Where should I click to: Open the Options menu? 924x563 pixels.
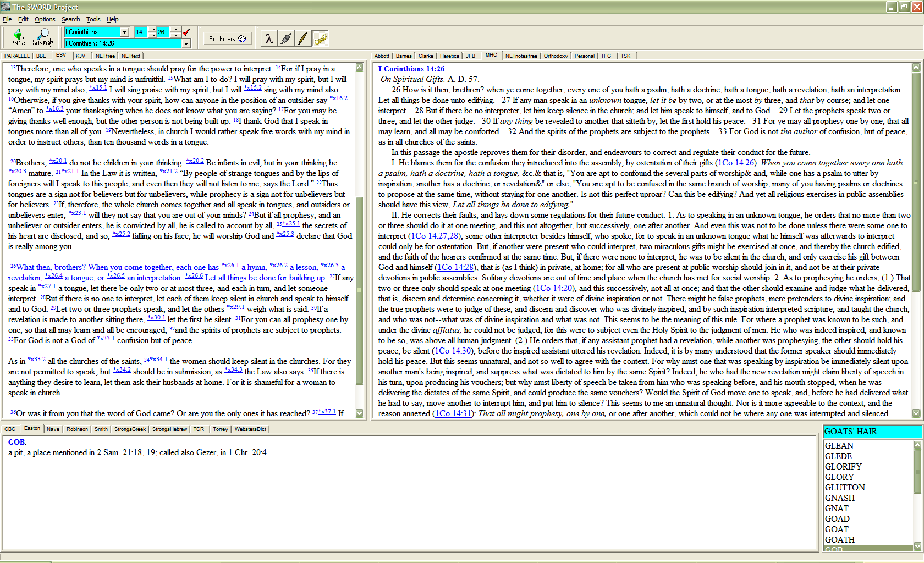pyautogui.click(x=45, y=19)
